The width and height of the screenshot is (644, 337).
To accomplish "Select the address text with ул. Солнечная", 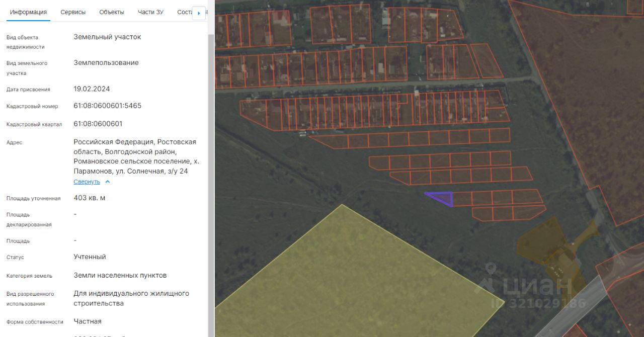I will tap(136, 156).
